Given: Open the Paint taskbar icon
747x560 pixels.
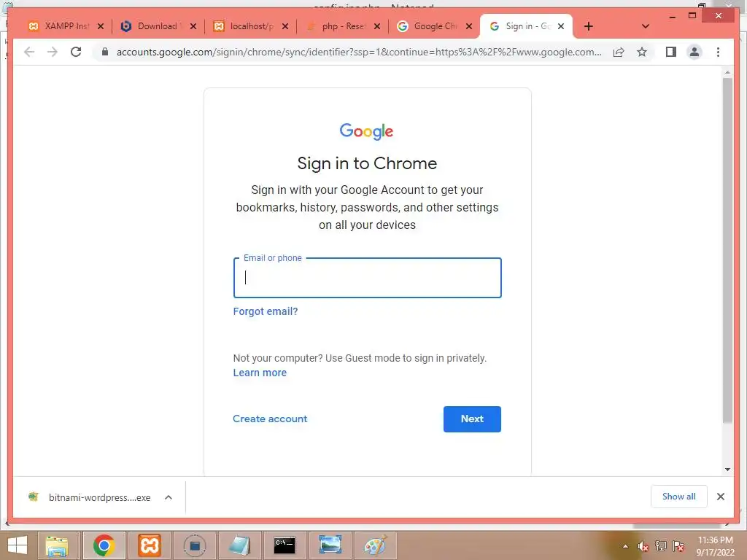Looking at the screenshot, I should (x=376, y=545).
